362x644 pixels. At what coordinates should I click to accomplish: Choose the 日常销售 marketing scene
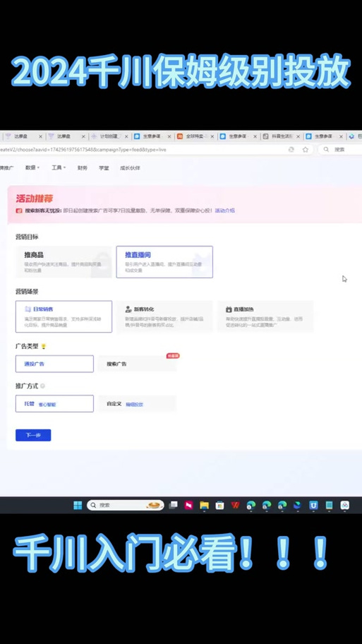[64, 316]
